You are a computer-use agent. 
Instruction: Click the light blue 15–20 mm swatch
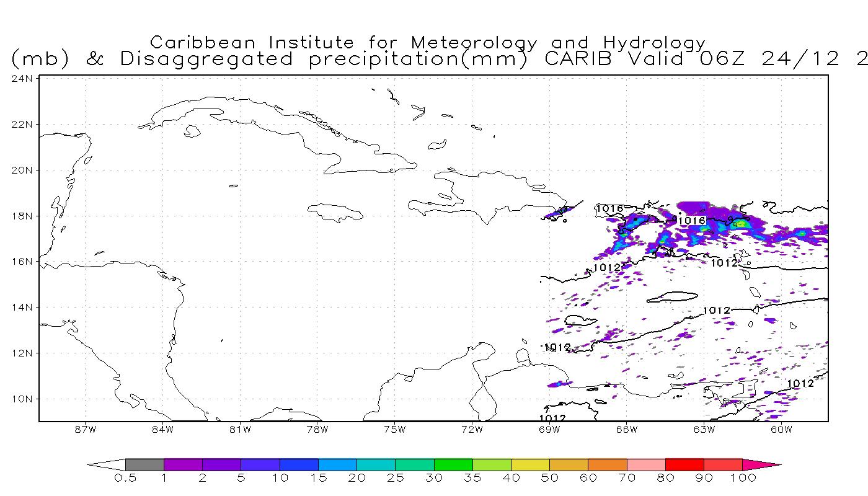pyautogui.click(x=337, y=464)
